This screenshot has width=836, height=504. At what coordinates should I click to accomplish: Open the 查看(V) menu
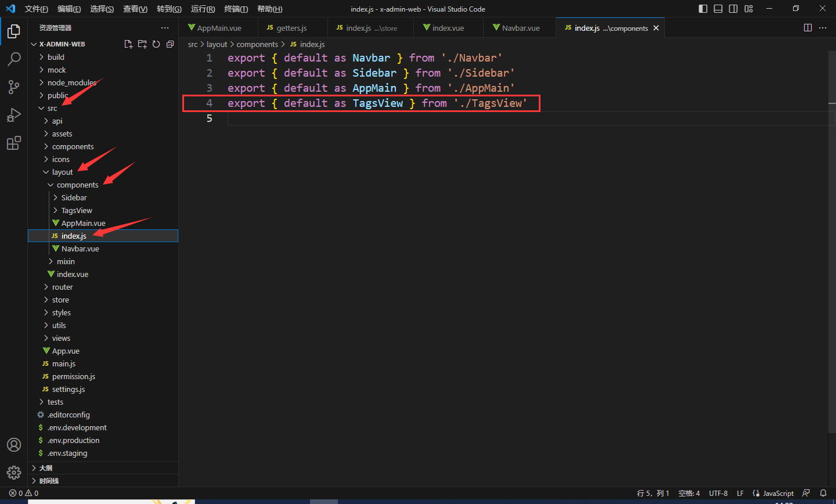135,9
